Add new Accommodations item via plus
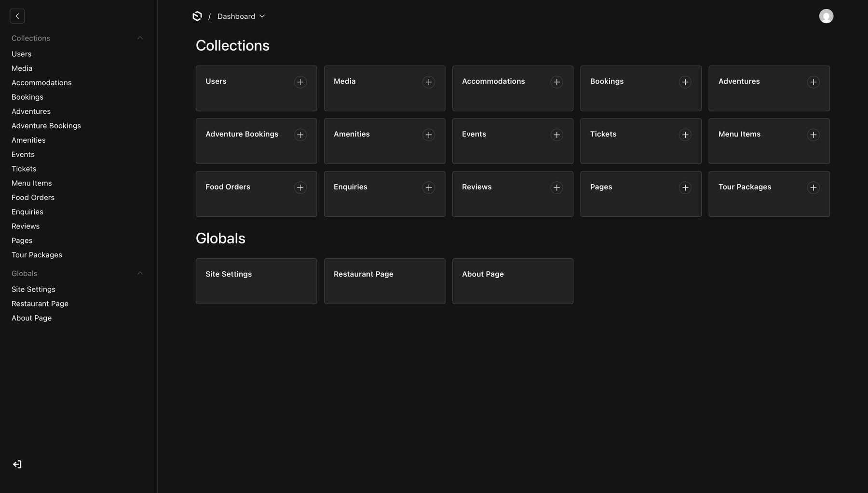868x493 pixels. click(557, 82)
